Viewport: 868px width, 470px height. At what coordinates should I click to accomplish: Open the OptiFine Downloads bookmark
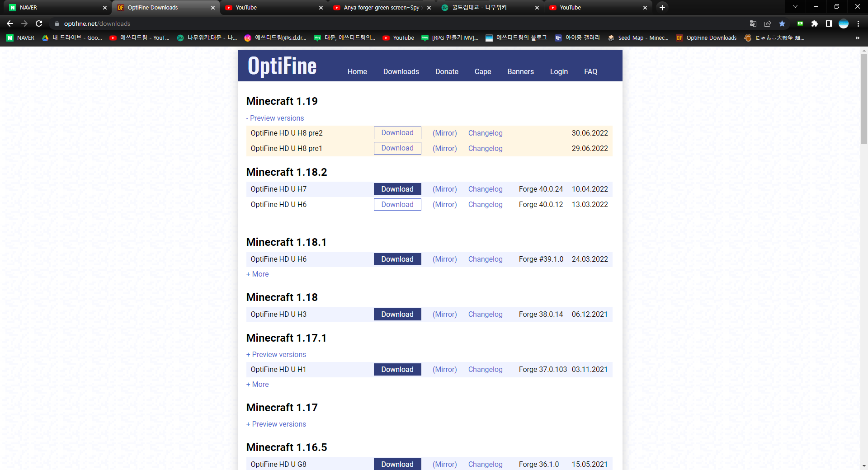pyautogui.click(x=707, y=38)
